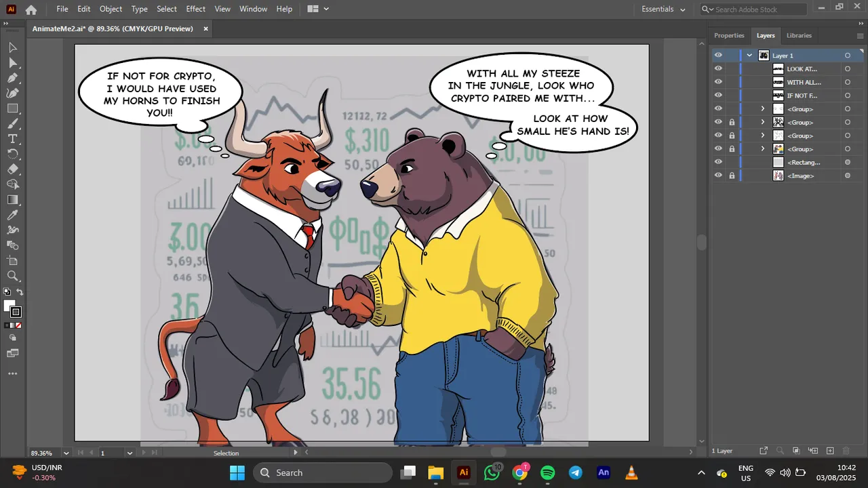The image size is (868, 488).
Task: Toggle visibility of IF NOT F... text object
Action: click(718, 96)
